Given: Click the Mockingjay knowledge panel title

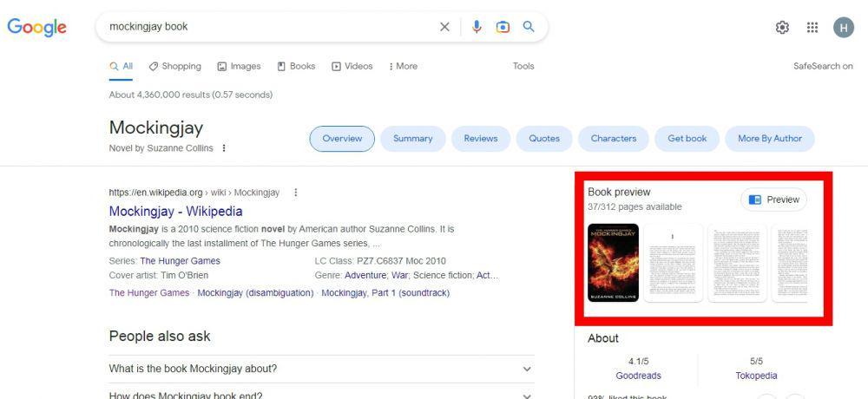Looking at the screenshot, I should 156,128.
